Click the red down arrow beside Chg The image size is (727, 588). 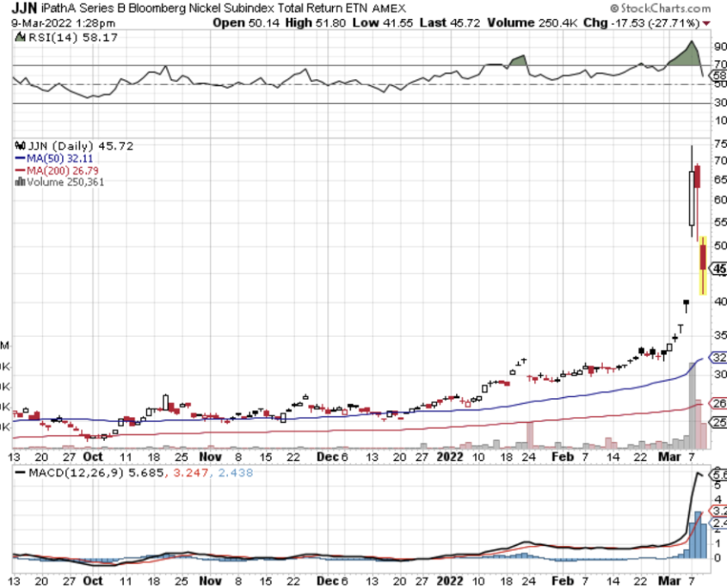pyautogui.click(x=706, y=23)
